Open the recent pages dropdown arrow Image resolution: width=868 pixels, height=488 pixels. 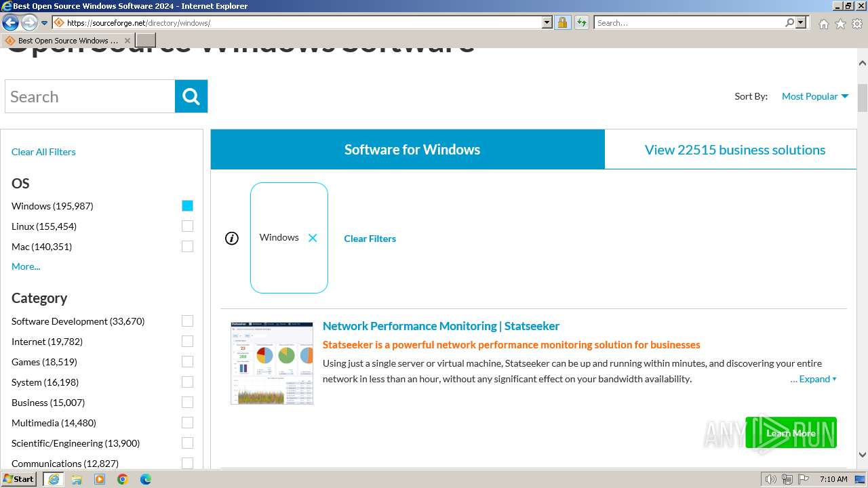(44, 23)
